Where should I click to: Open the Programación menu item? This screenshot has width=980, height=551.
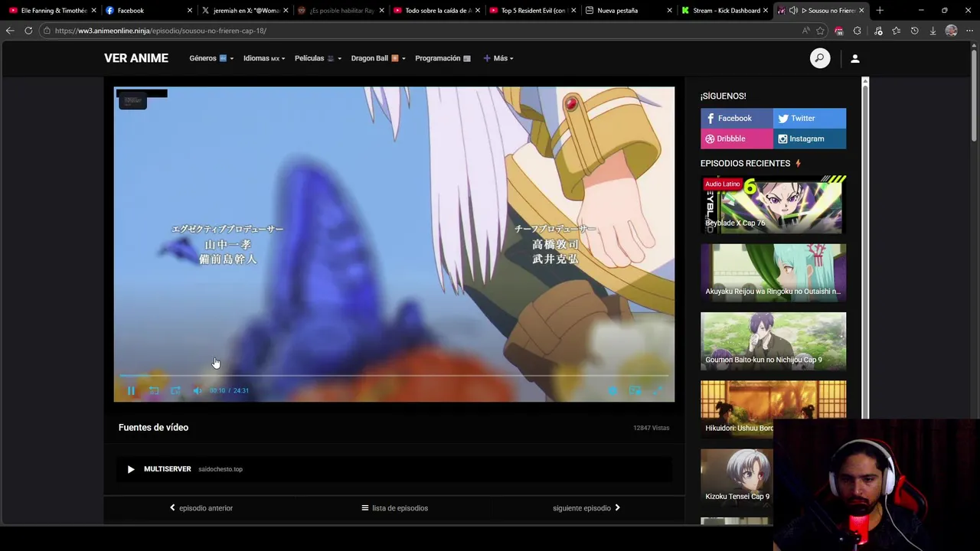click(x=444, y=58)
